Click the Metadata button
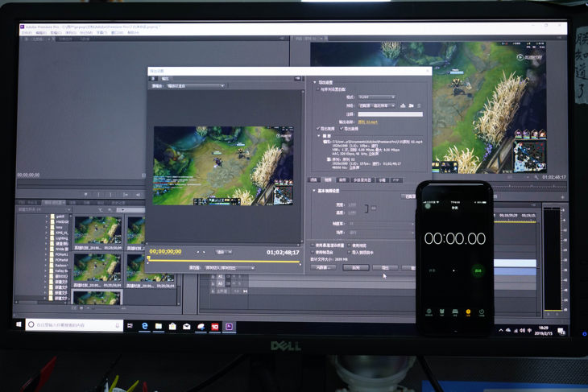 [323, 267]
